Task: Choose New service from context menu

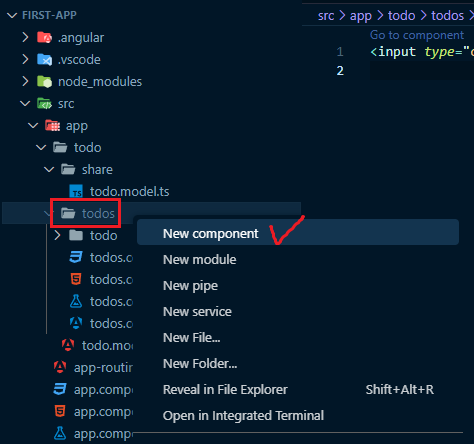Action: [x=298, y=311]
